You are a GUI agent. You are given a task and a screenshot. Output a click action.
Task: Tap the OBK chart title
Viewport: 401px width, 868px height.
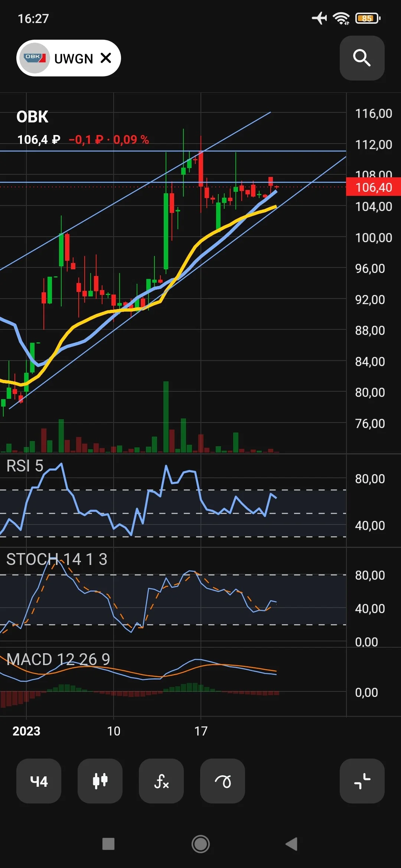pyautogui.click(x=32, y=117)
